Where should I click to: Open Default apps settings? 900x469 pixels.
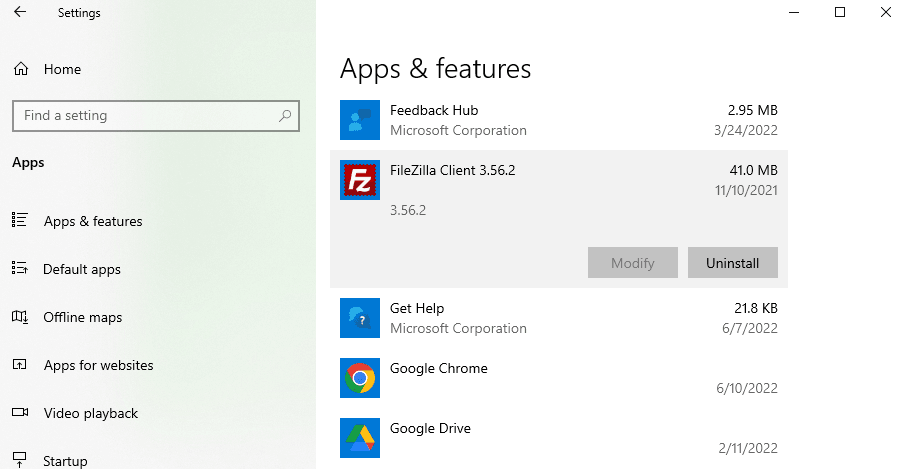pyautogui.click(x=82, y=269)
